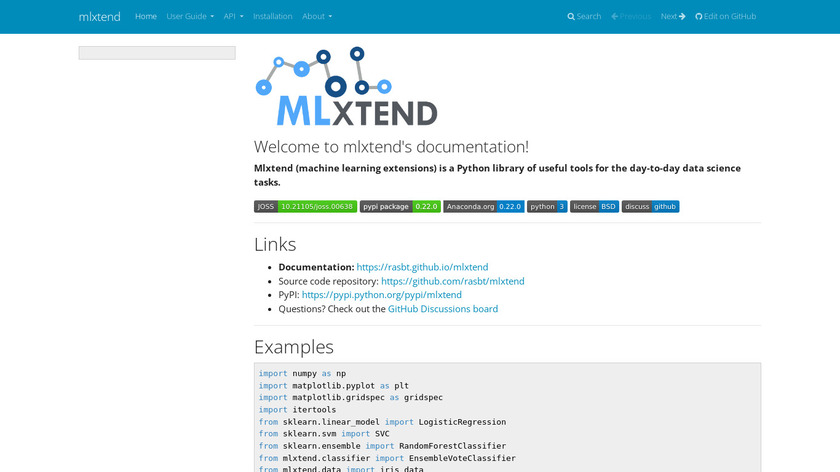
Task: Click the 'from sklearn.svm import SVC' line
Action: 324,434
